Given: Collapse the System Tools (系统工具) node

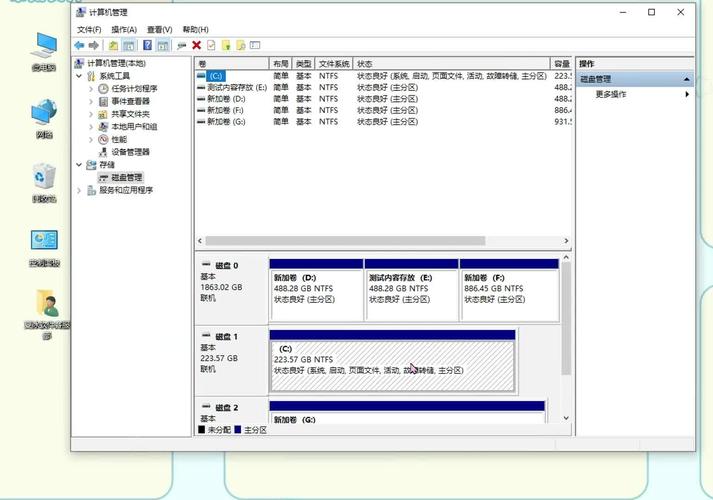Looking at the screenshot, I should click(80, 76).
